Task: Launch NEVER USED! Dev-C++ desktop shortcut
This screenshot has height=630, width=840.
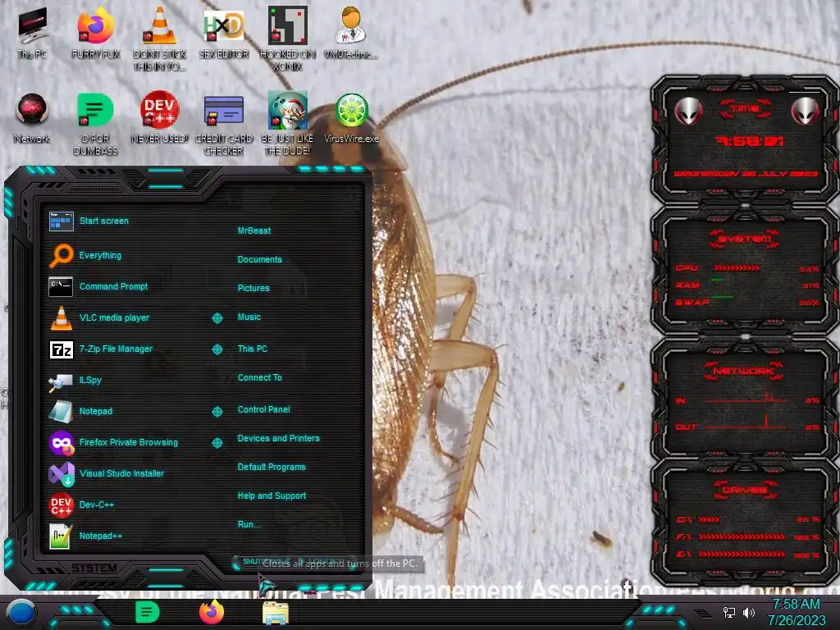Action: pyautogui.click(x=160, y=118)
